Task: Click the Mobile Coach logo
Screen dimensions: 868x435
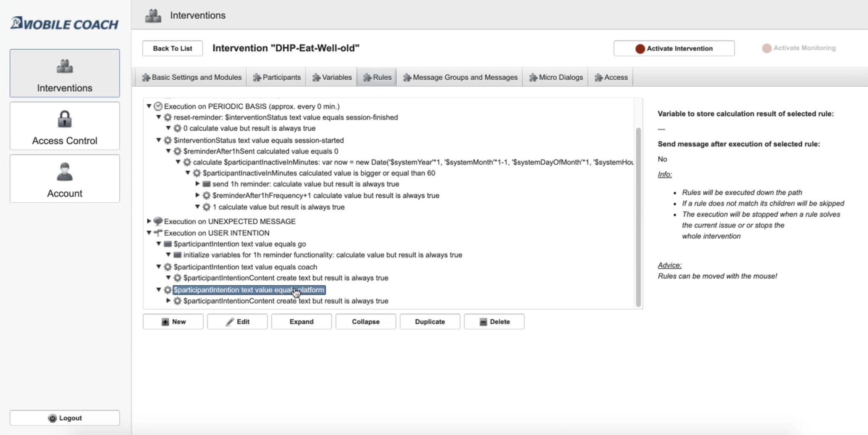Action: tap(64, 24)
